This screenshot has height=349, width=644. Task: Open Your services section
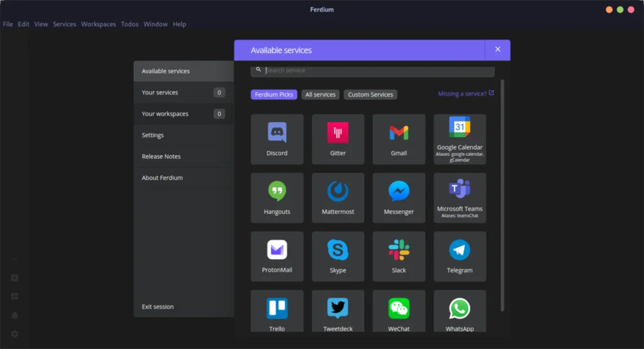[184, 92]
